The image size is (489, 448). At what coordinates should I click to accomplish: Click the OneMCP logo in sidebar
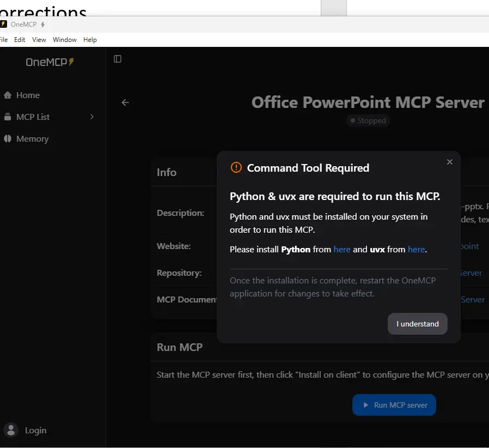click(x=50, y=62)
